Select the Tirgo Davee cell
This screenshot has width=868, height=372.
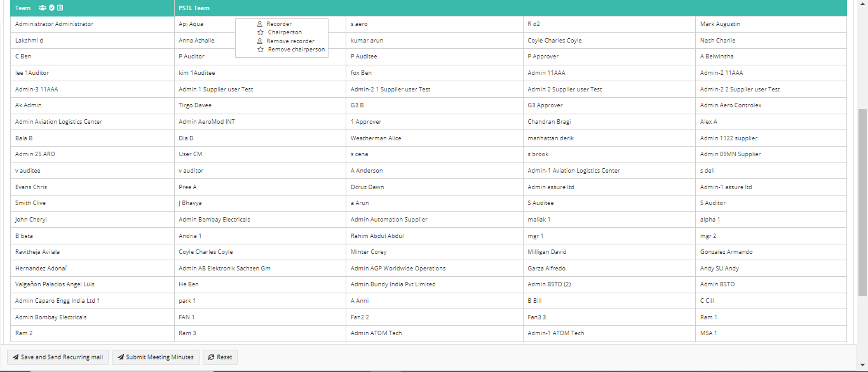[261, 105]
